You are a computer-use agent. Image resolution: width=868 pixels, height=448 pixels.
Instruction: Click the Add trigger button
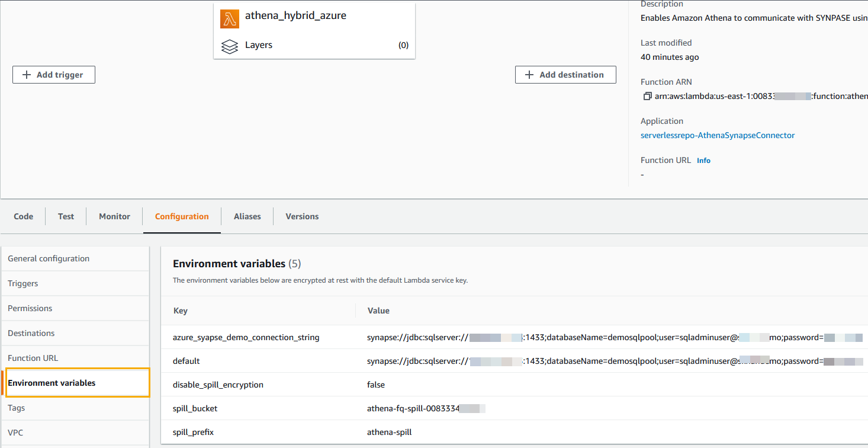pos(54,75)
